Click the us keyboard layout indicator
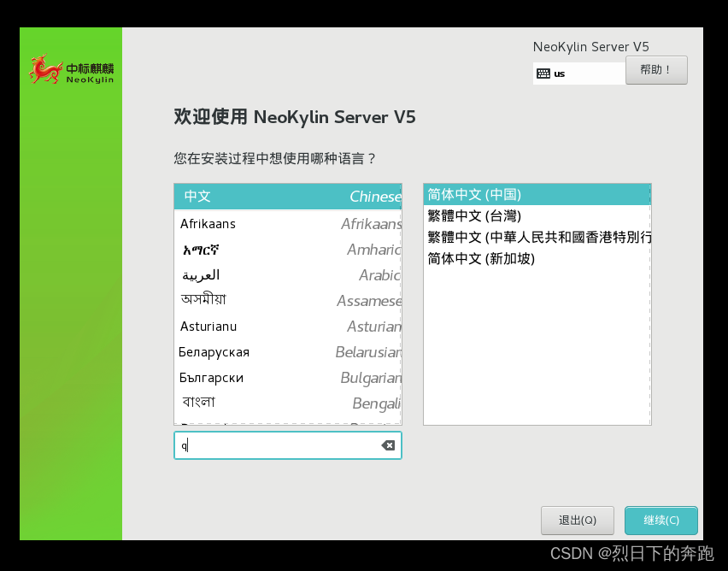 coord(579,74)
